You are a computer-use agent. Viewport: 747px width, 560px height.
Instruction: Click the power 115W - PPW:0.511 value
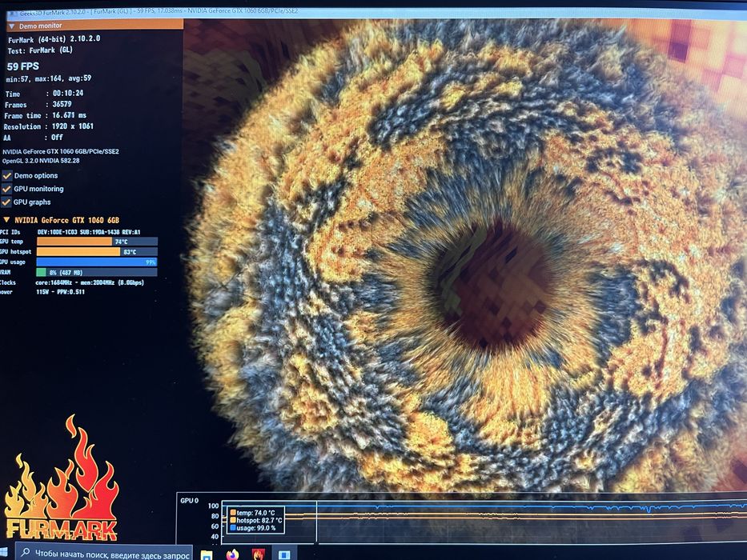pyautogui.click(x=61, y=292)
